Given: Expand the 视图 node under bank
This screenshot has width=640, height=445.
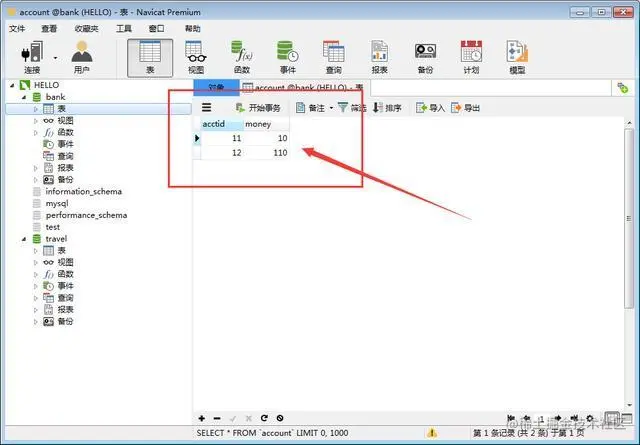Looking at the screenshot, I should point(36,121).
